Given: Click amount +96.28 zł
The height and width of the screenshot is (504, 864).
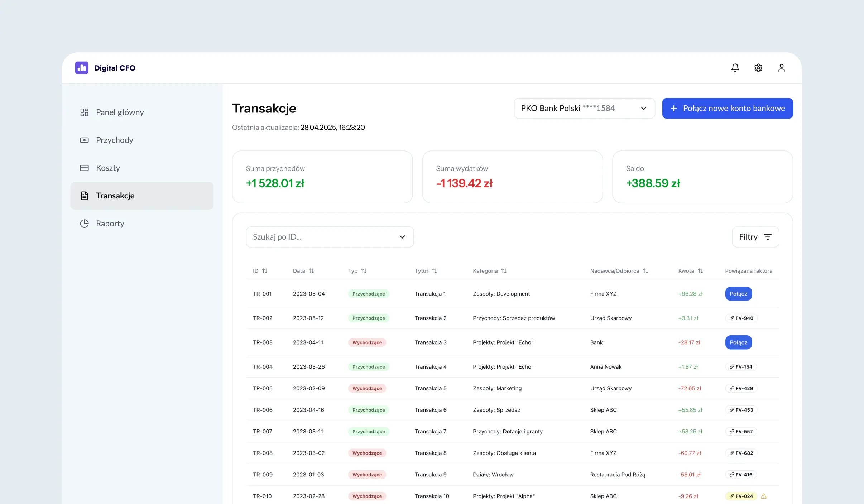Looking at the screenshot, I should click(x=690, y=294).
